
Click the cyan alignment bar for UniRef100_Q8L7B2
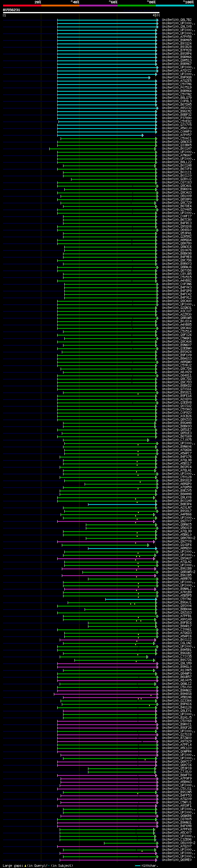click(x=107, y=20)
